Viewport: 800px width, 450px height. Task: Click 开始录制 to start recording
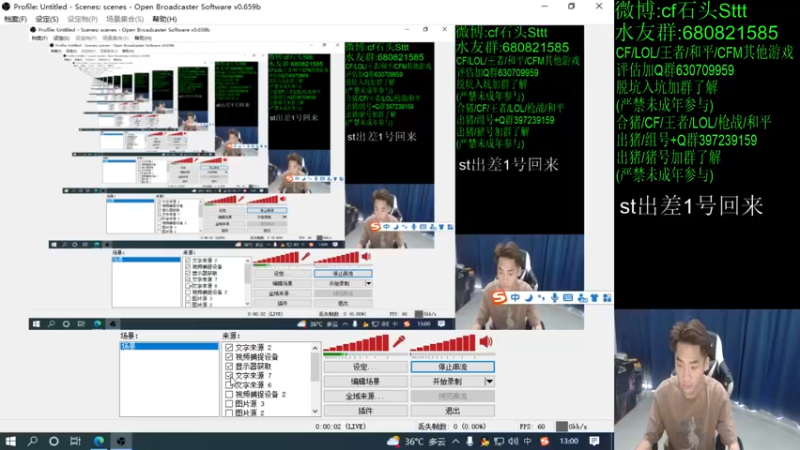coord(447,381)
